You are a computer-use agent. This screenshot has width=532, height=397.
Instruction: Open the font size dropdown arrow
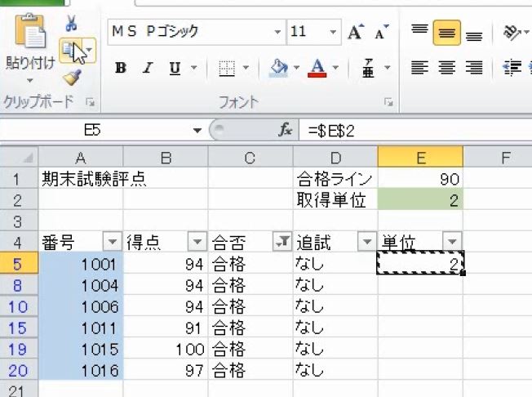point(333,32)
